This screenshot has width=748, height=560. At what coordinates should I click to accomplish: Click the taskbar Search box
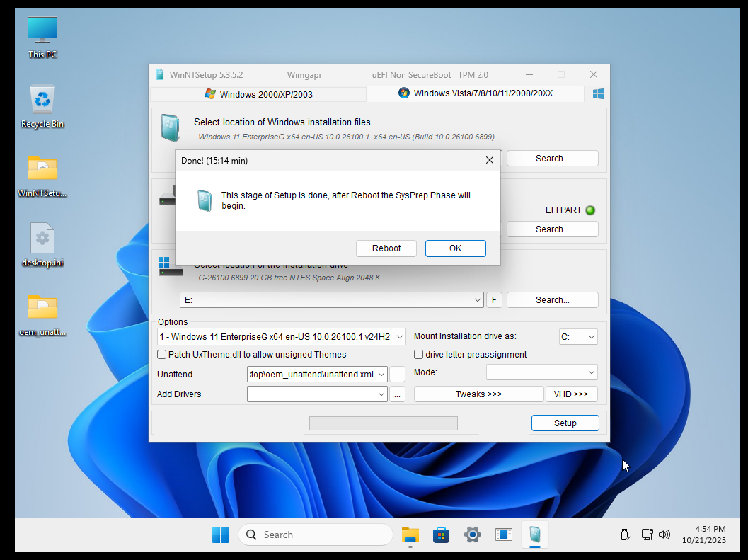tap(316, 535)
